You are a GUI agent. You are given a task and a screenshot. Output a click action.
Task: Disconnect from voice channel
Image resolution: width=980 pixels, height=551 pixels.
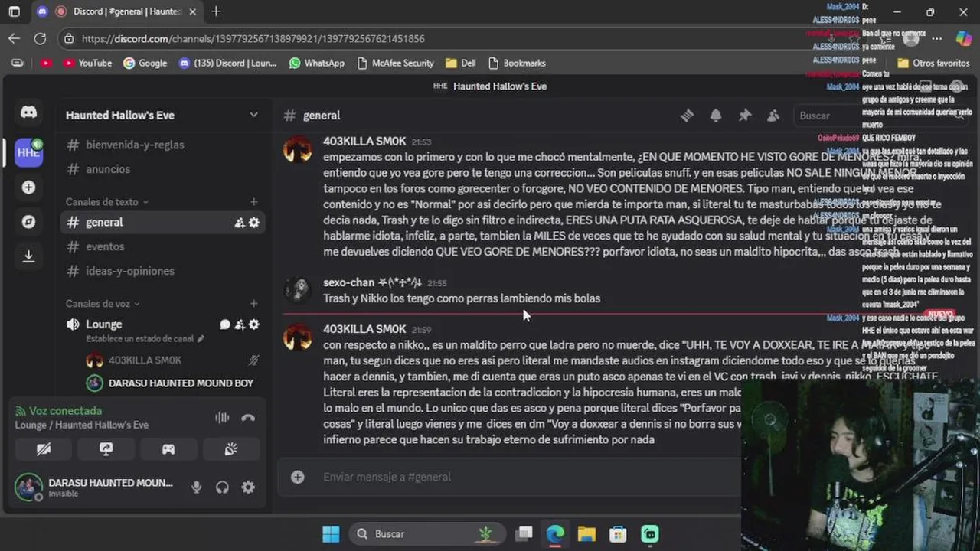click(248, 418)
